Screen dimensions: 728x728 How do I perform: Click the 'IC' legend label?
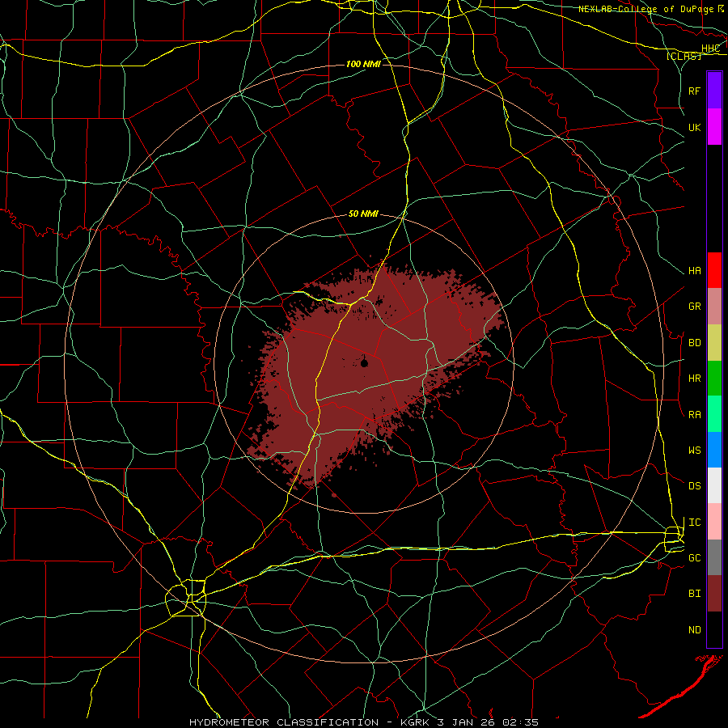pos(695,523)
